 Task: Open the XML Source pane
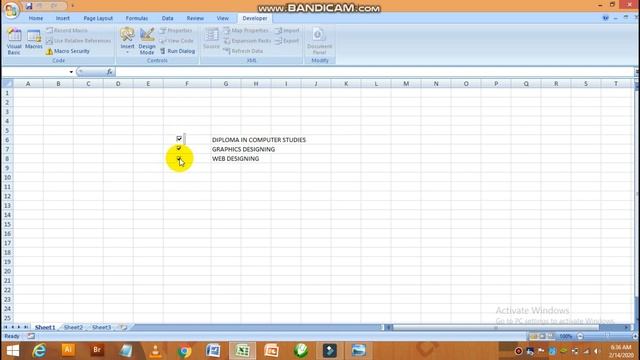tap(211, 39)
